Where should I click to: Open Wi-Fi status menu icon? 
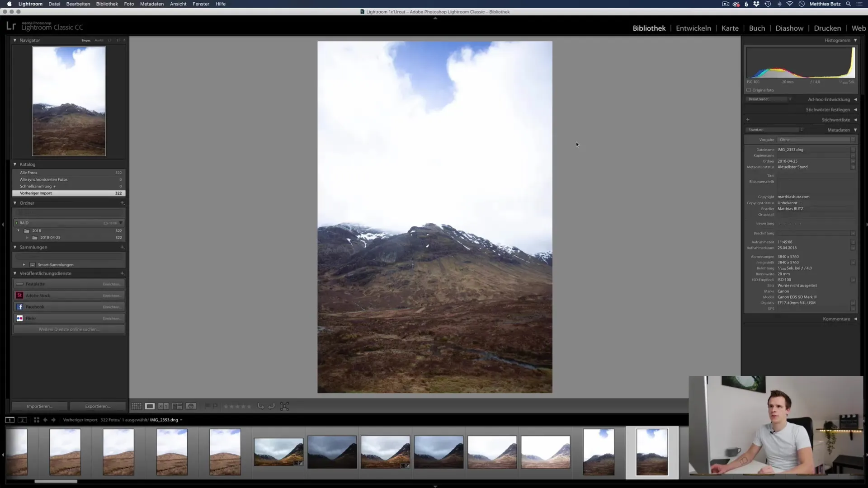pos(790,4)
